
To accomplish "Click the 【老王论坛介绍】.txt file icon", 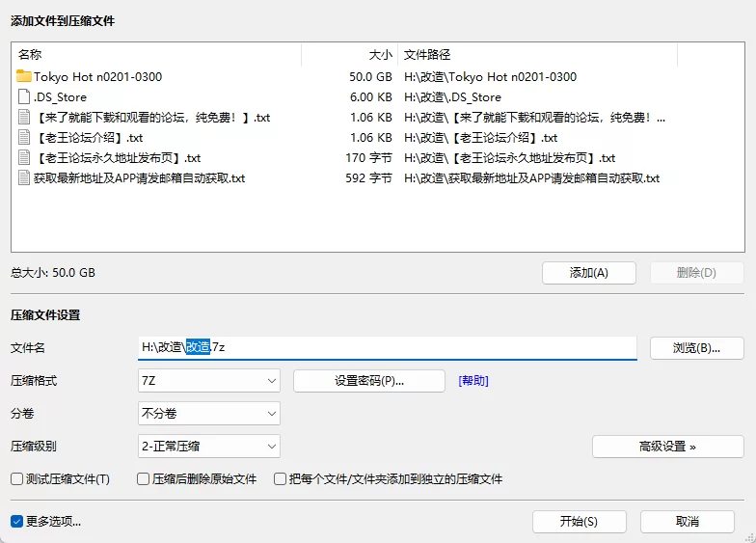I will click(24, 138).
